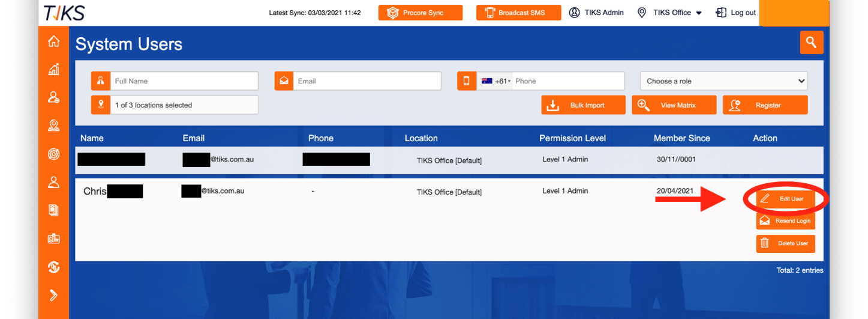Click the System Users page title
Screen dimensions: 868x319
(x=129, y=44)
